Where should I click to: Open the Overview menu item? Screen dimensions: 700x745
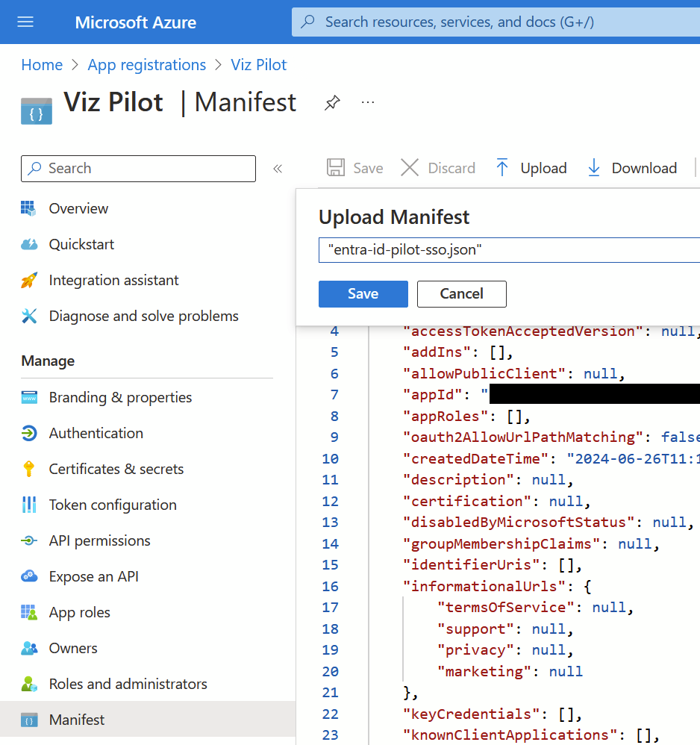[x=78, y=208]
